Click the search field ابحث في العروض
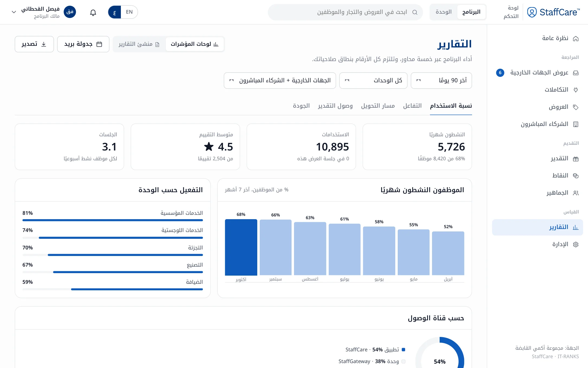 [x=345, y=12]
